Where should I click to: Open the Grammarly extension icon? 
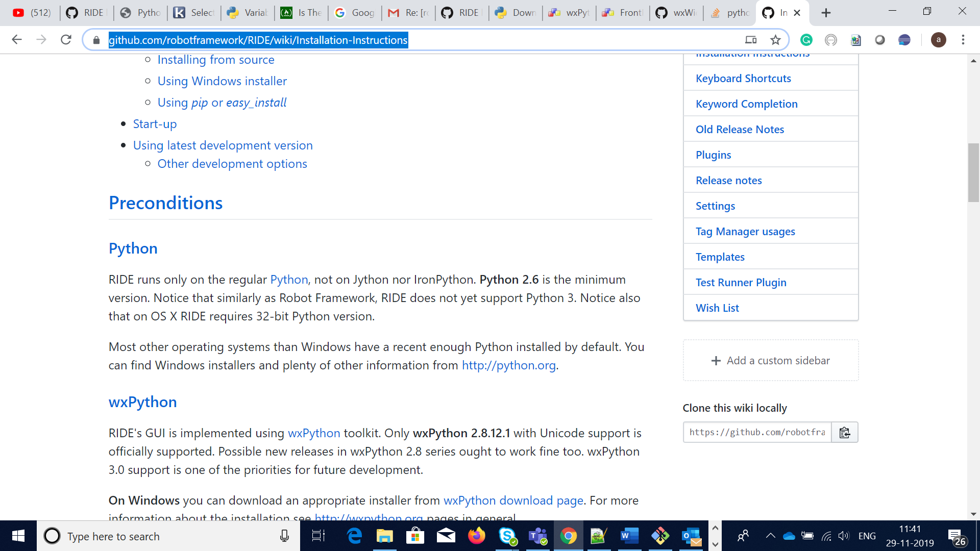pyautogui.click(x=806, y=40)
